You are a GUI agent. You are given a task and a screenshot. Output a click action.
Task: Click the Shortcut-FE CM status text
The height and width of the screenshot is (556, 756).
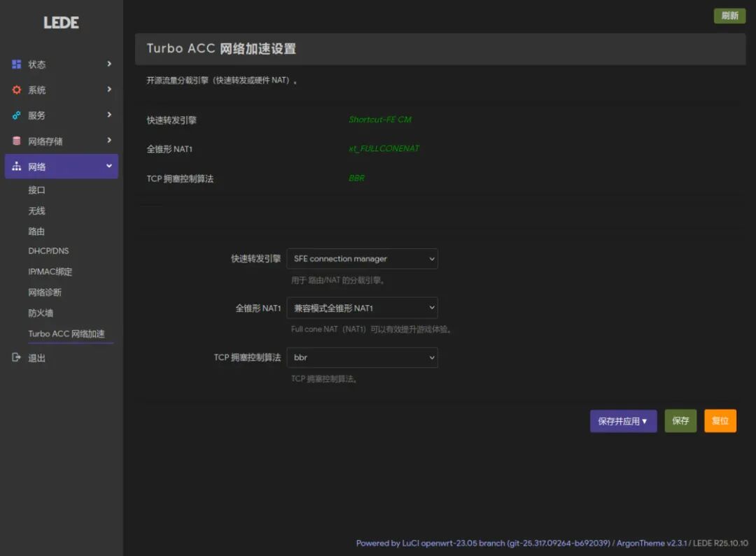pos(380,120)
